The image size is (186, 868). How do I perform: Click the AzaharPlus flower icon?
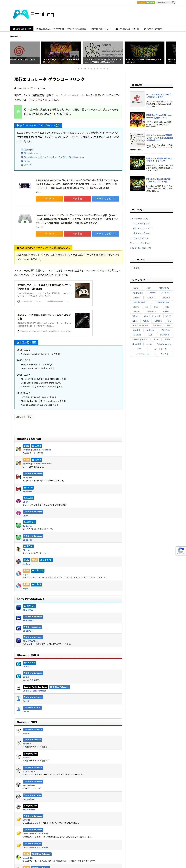click(x=19, y=771)
